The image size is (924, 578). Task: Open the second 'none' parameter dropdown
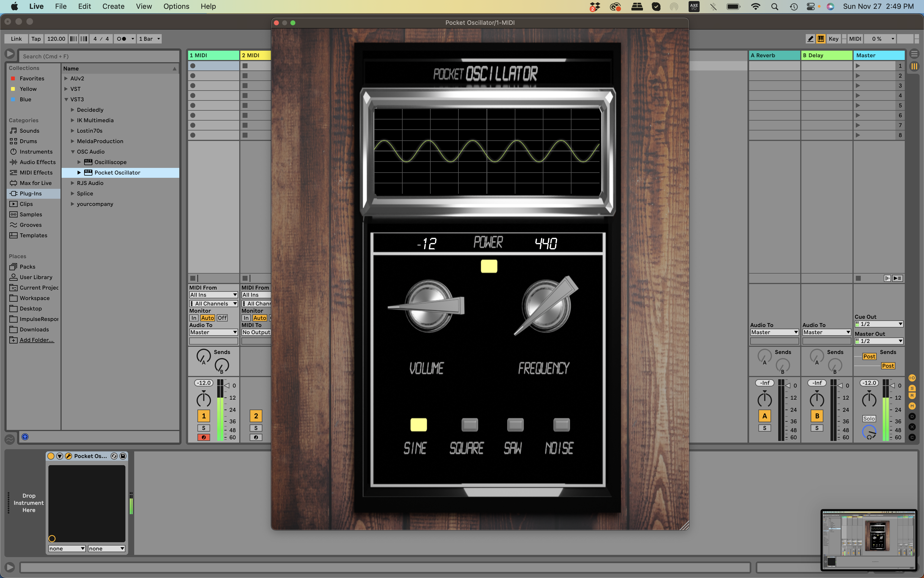106,549
